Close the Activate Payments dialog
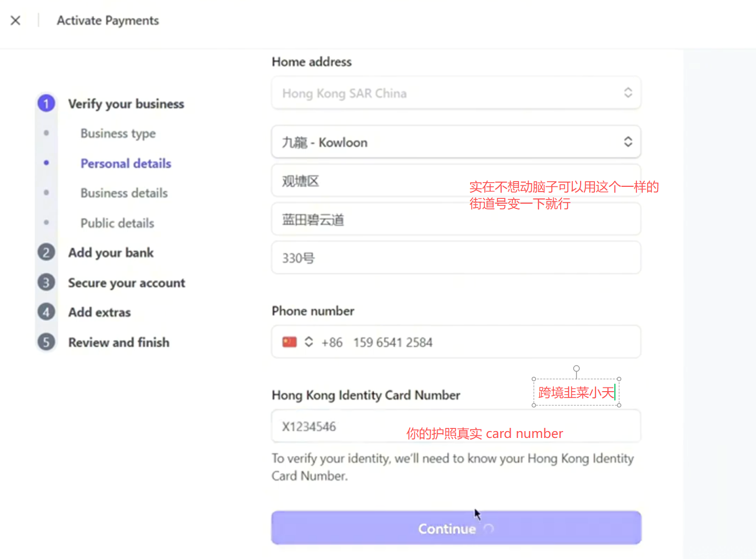This screenshot has width=756, height=559. point(16,21)
